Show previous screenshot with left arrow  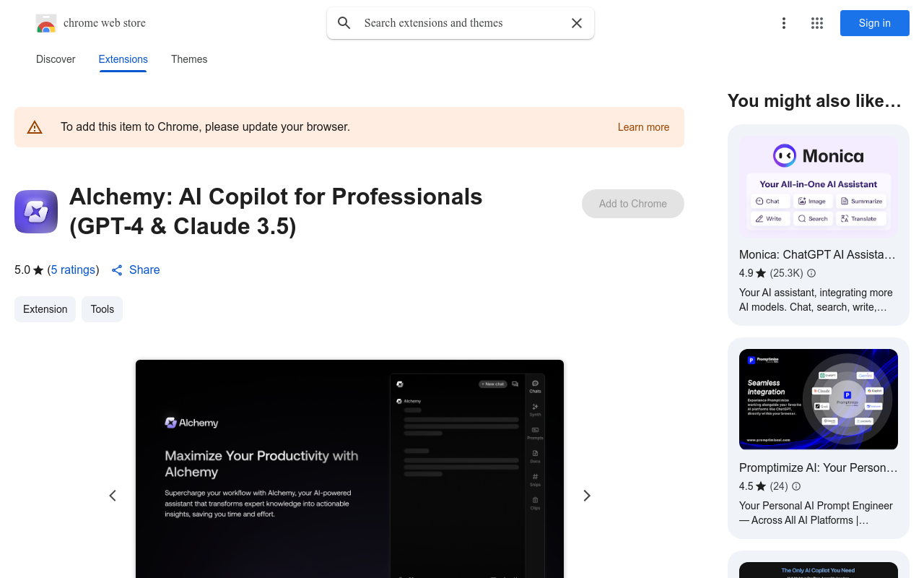[113, 496]
